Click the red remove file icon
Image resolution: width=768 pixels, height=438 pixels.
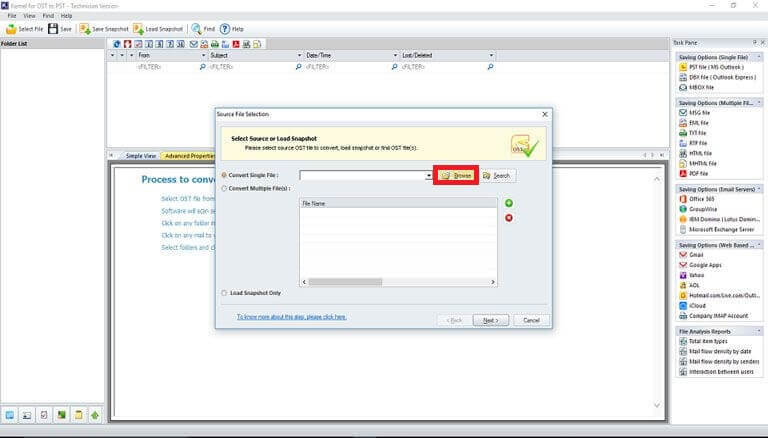(x=509, y=218)
